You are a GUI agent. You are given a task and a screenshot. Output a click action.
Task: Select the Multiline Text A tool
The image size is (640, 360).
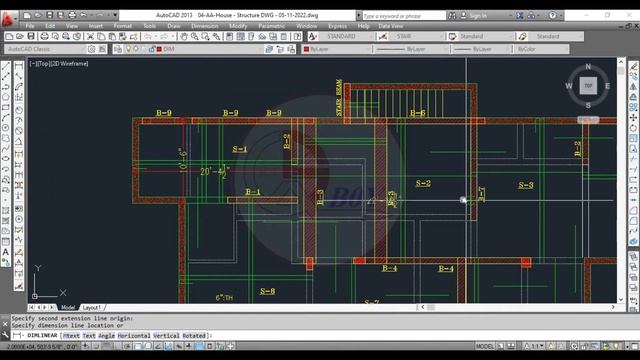point(6,252)
